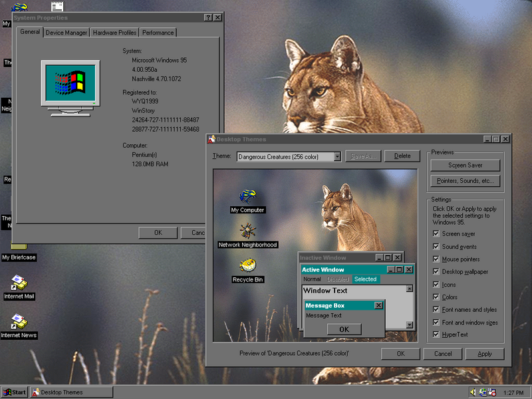Viewport: 532px width, 399px height.
Task: Switch to the Device Manager tab
Action: pyautogui.click(x=66, y=33)
